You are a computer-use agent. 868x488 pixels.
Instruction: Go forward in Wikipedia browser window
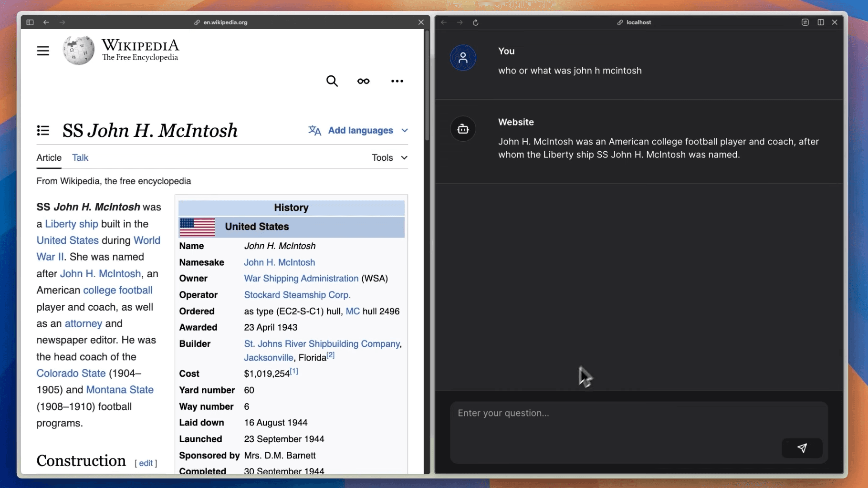pos(63,22)
